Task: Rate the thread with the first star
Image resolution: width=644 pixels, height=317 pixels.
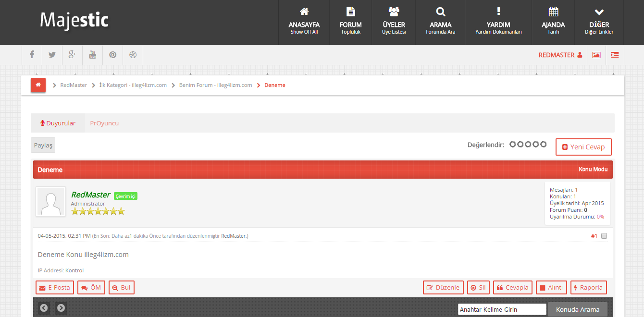Action: [513, 144]
